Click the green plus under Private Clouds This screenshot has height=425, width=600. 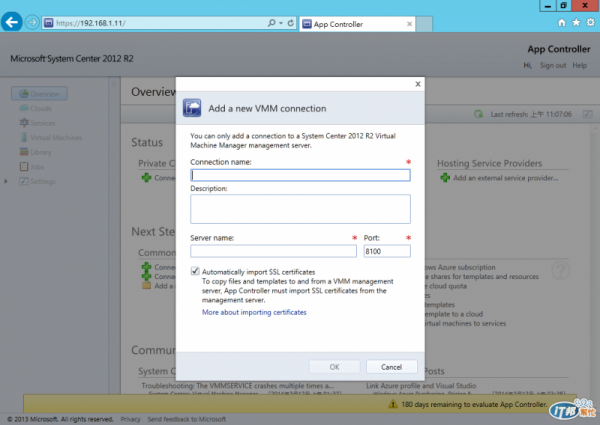pyautogui.click(x=146, y=177)
